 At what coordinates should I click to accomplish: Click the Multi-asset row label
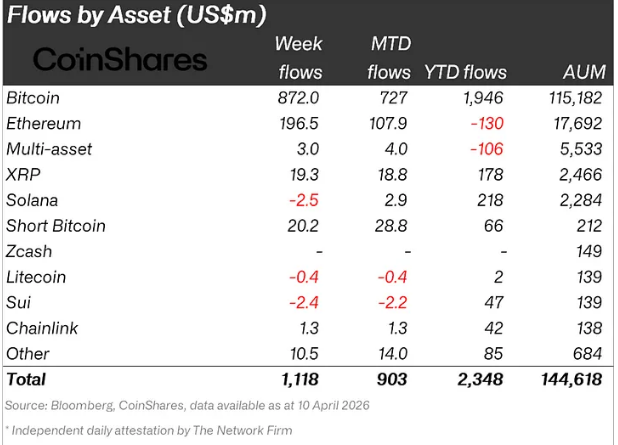(48, 149)
